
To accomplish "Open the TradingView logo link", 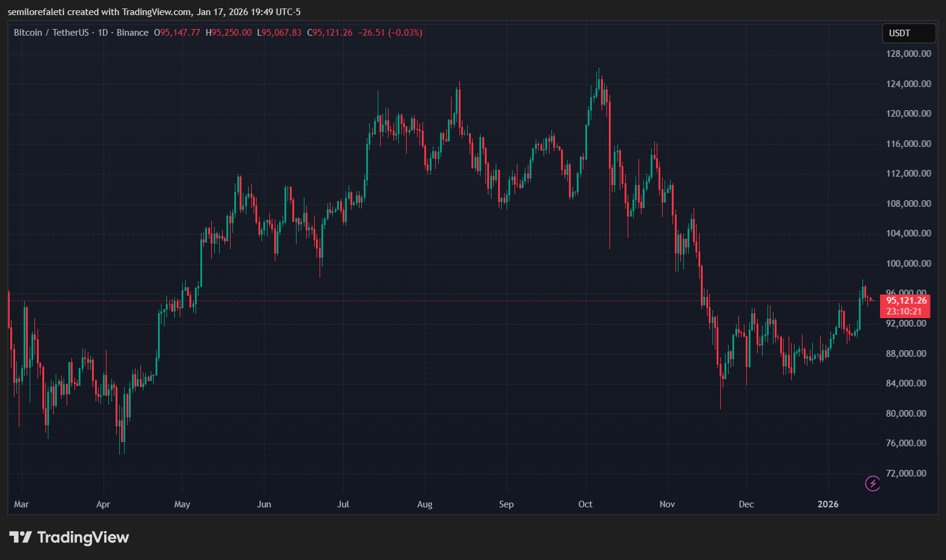I will pos(68,537).
